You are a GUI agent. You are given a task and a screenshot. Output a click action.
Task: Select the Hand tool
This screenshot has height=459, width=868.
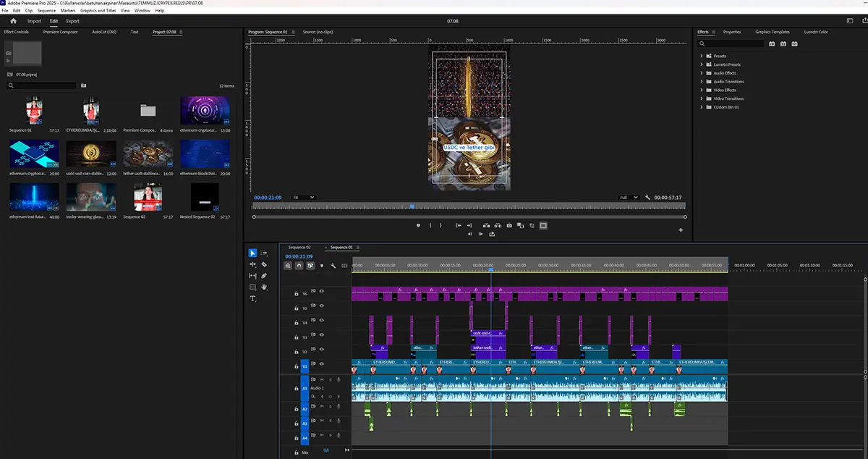tap(264, 287)
